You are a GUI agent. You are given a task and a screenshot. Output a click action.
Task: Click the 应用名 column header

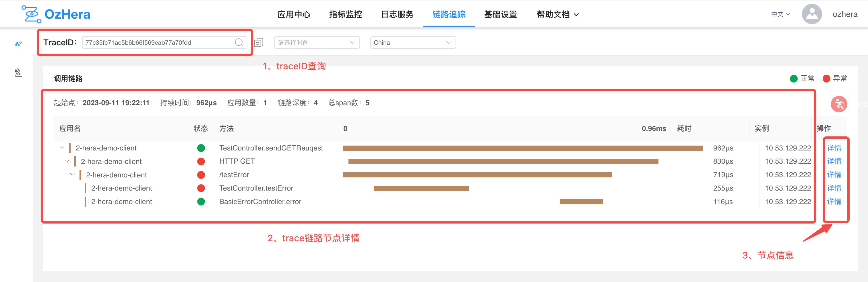pyautogui.click(x=70, y=129)
